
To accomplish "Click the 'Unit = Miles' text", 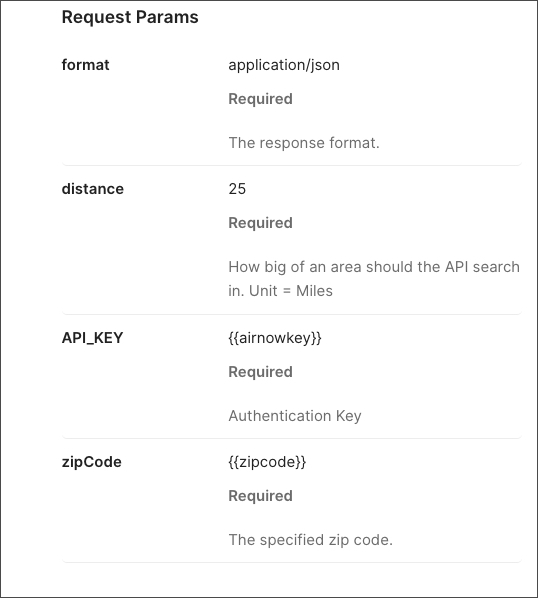I will coord(291,291).
